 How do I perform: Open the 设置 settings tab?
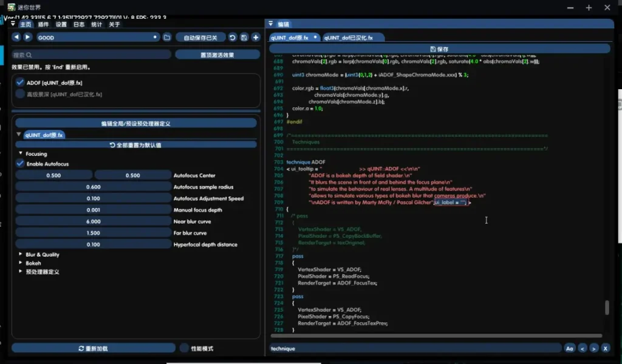coord(61,25)
